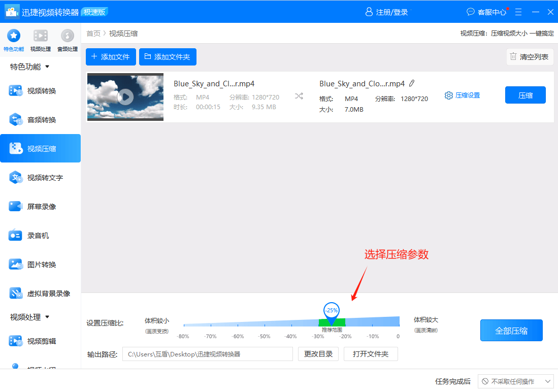Click output file name Blue_Sky_and_Clo...r.mp4
Viewport: 558px width, 392px height.
point(362,84)
